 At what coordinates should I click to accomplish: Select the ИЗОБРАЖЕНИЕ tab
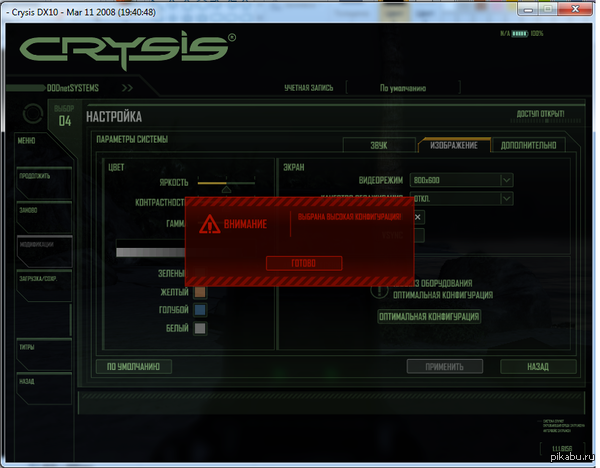[x=454, y=145]
